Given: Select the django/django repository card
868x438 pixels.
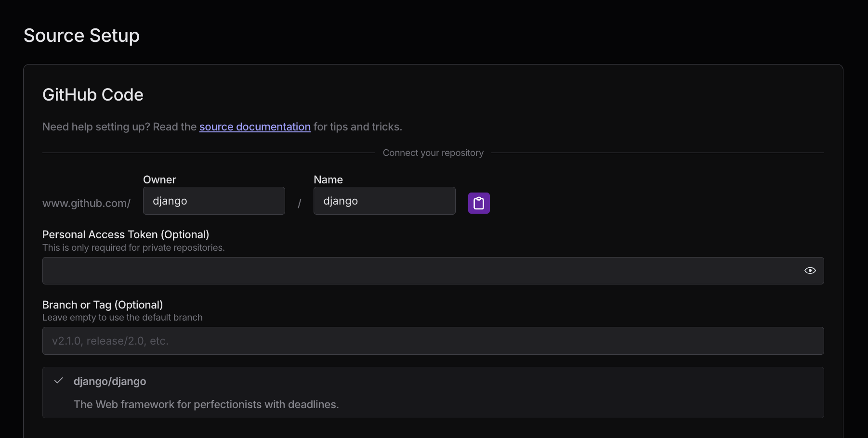Looking at the screenshot, I should (x=434, y=392).
